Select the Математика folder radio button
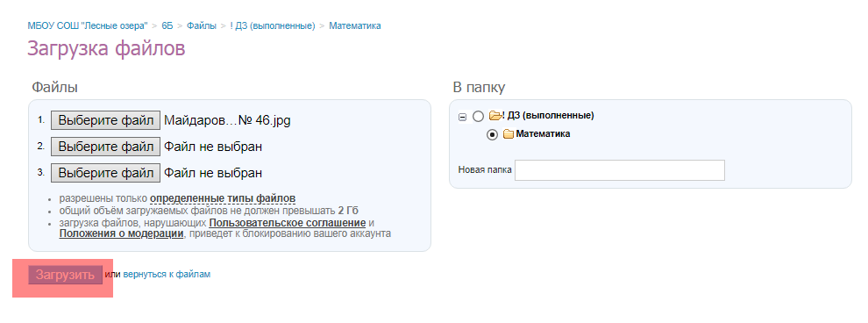868x323 pixels. (492, 134)
